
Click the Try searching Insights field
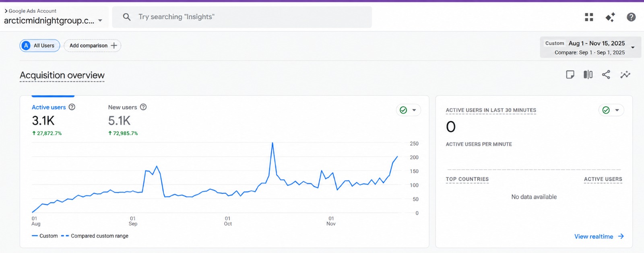pos(242,17)
